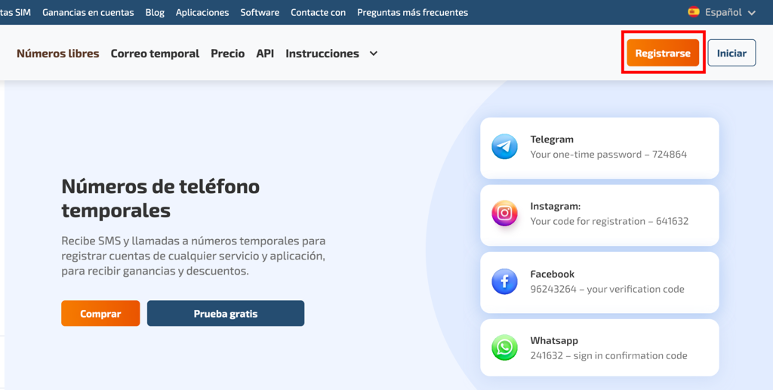
Task: Click the Instagram camera icon
Action: (504, 213)
